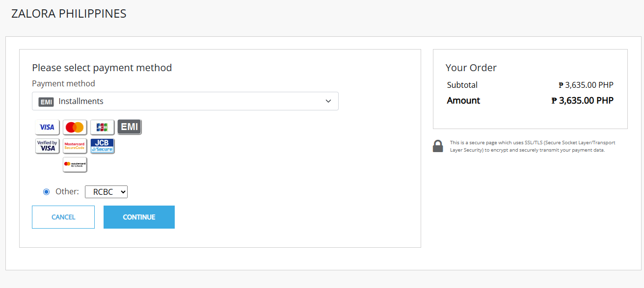Click the SSL/TLS secure page notice text
This screenshot has width=644, height=288.
tap(533, 146)
